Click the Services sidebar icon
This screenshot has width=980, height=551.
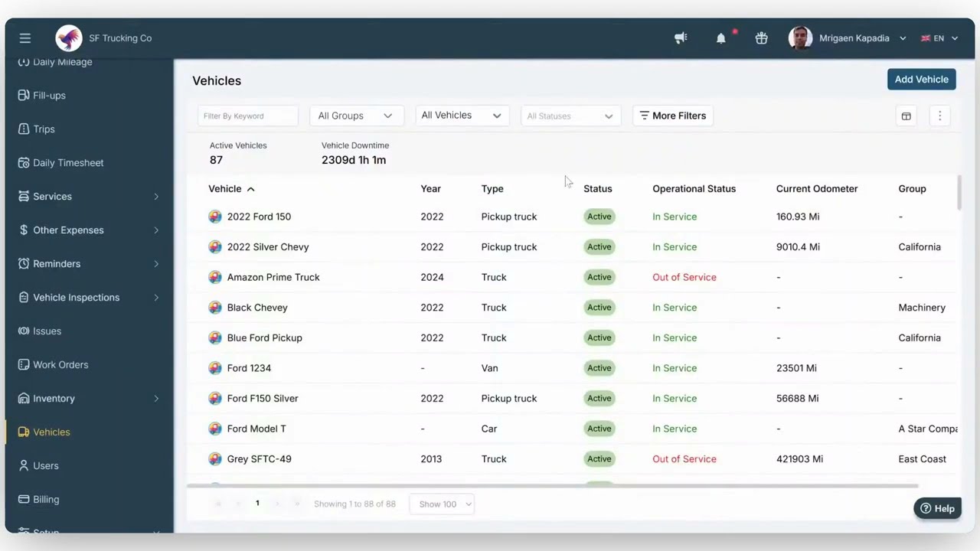(24, 196)
